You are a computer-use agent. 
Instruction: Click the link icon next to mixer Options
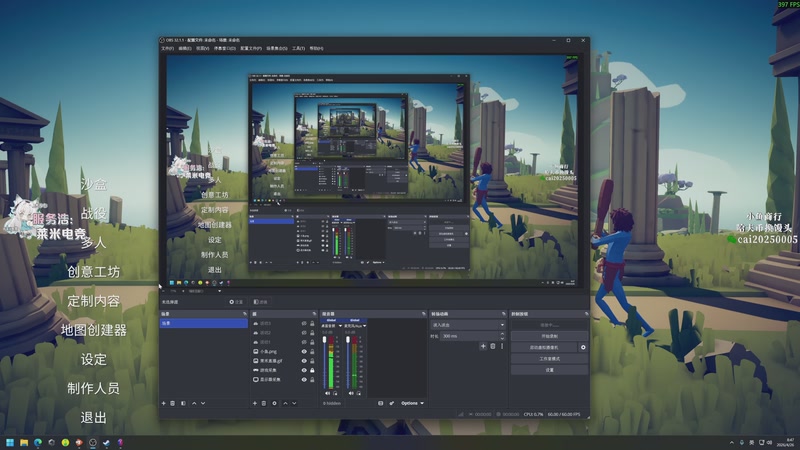(392, 403)
